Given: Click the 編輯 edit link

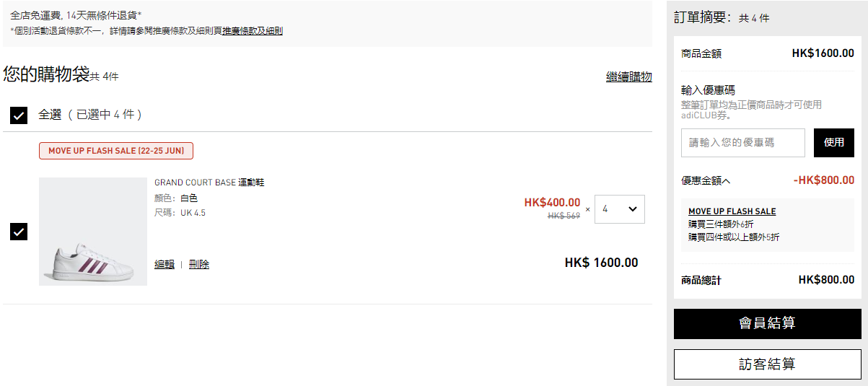Looking at the screenshot, I should (x=165, y=265).
